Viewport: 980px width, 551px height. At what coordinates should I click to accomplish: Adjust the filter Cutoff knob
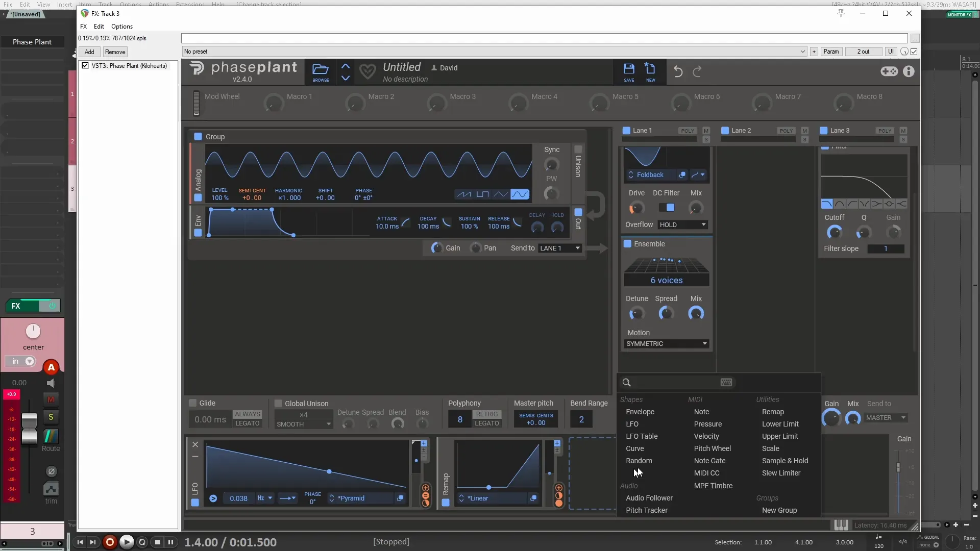pos(834,233)
